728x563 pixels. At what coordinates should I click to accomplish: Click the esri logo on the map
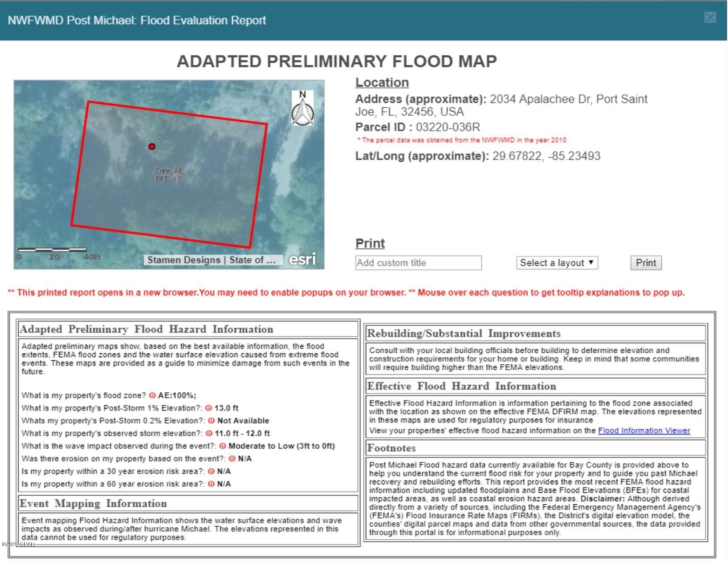[302, 259]
